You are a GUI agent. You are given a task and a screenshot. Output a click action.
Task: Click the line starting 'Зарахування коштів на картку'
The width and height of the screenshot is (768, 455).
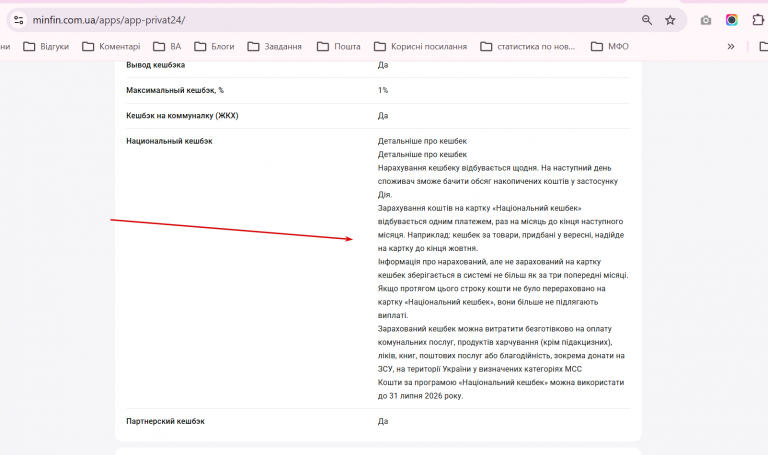tap(480, 208)
